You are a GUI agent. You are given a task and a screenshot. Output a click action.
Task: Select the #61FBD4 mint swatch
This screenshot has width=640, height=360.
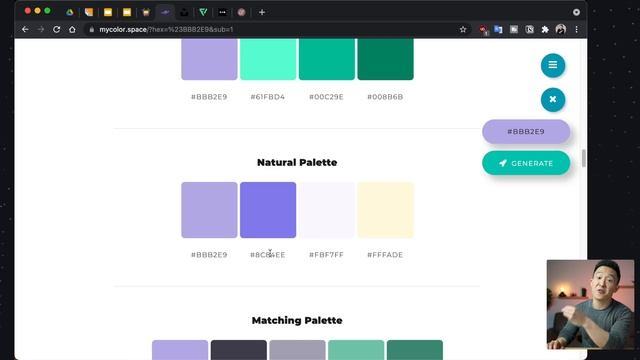[268, 59]
